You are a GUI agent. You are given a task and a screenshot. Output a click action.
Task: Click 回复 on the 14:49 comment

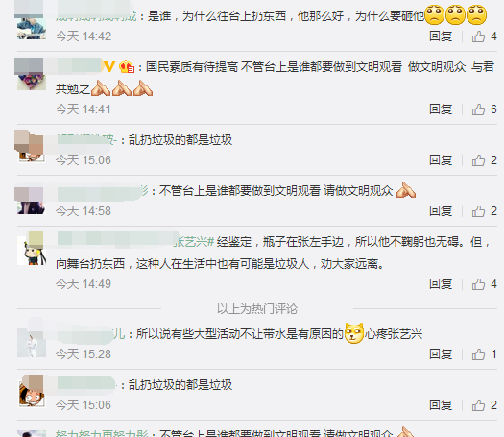pyautogui.click(x=441, y=284)
